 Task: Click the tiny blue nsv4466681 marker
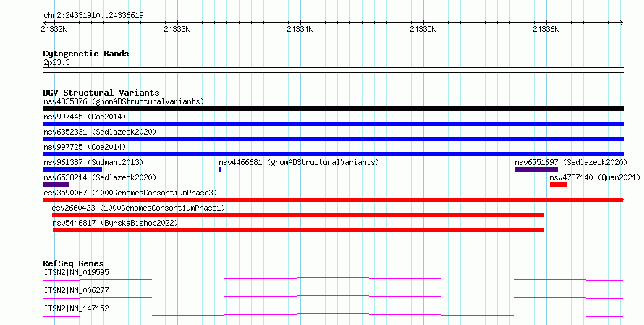[220, 169]
